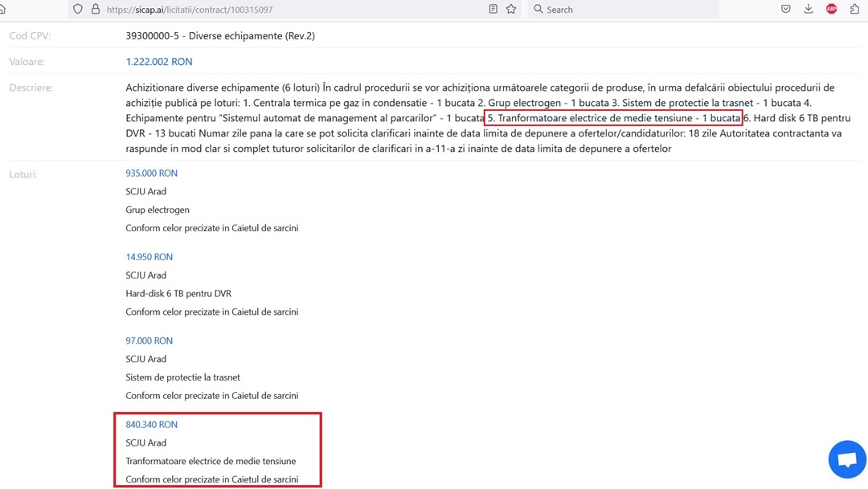
Task: Open the Adblock Plus extension icon
Action: pyautogui.click(x=832, y=9)
